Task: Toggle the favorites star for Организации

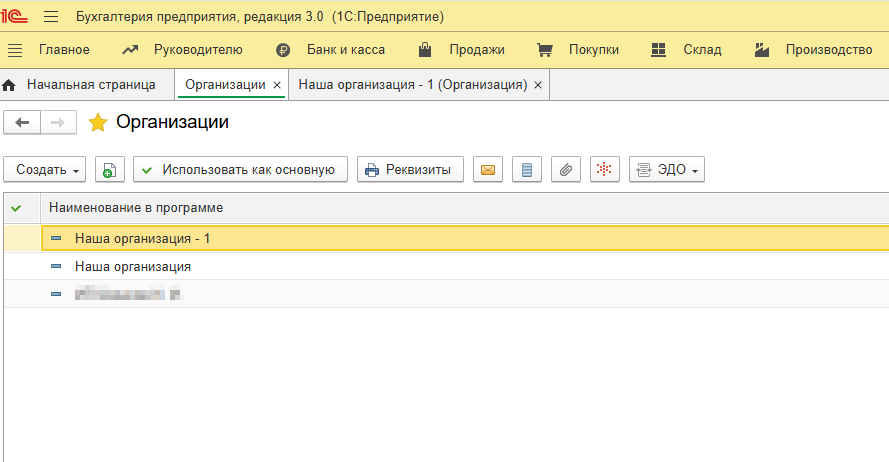Action: (x=98, y=122)
